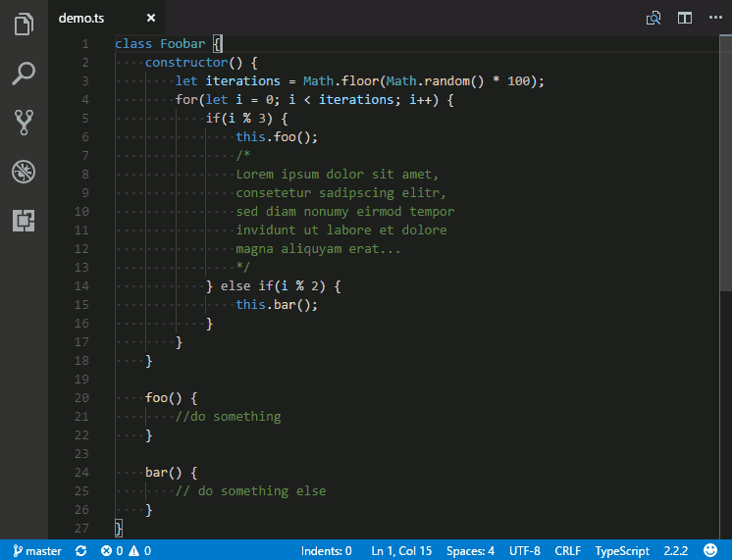The width and height of the screenshot is (732, 560).
Task: Open the Search view in activity bar
Action: (x=24, y=74)
